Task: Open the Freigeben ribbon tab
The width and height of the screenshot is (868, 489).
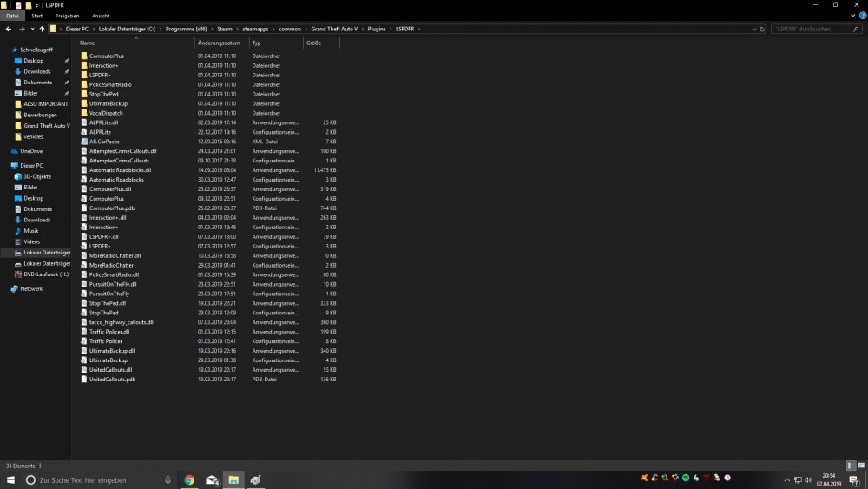Action: tap(67, 16)
